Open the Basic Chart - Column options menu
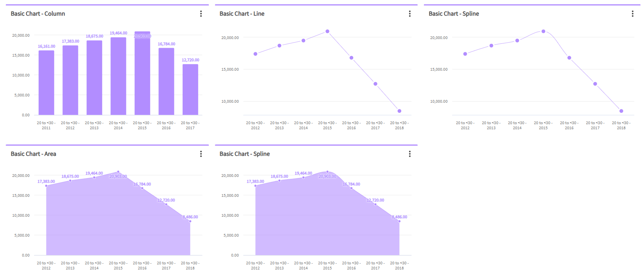Image resolution: width=644 pixels, height=280 pixels. coord(201,14)
